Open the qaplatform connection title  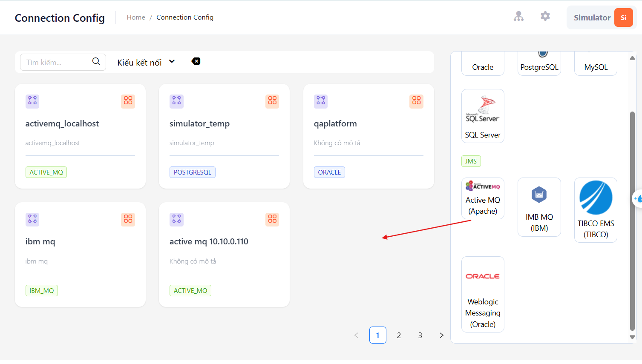335,123
